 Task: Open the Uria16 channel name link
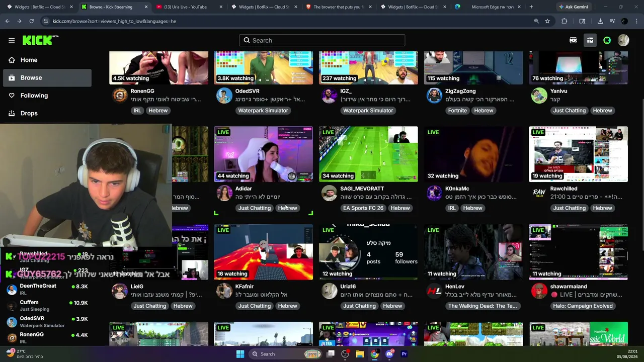pyautogui.click(x=348, y=287)
